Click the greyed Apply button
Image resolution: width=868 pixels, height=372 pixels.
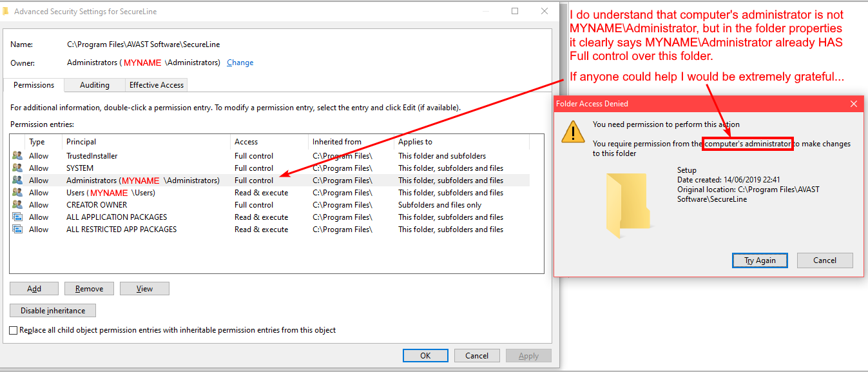tap(528, 356)
